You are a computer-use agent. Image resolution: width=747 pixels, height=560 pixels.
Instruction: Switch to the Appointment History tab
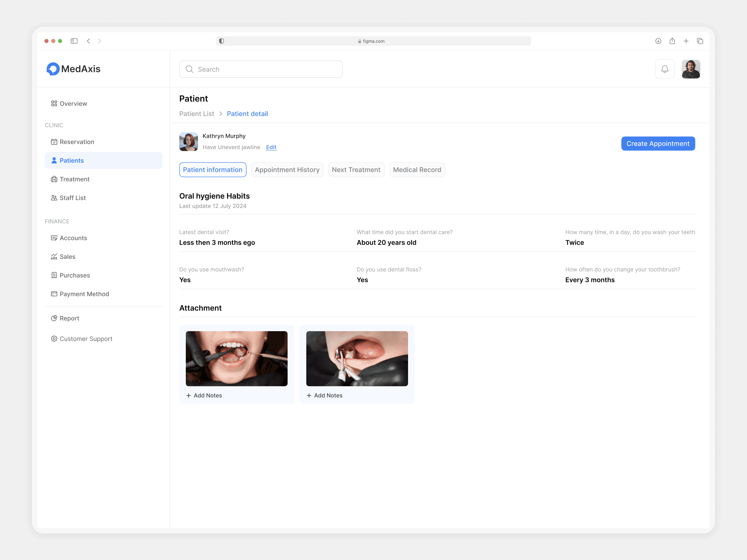pyautogui.click(x=287, y=170)
